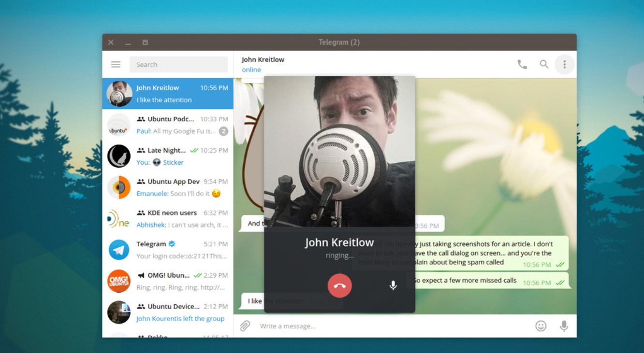
Task: Click John Kreitlow's avatar in chat list
Action: pyautogui.click(x=119, y=94)
